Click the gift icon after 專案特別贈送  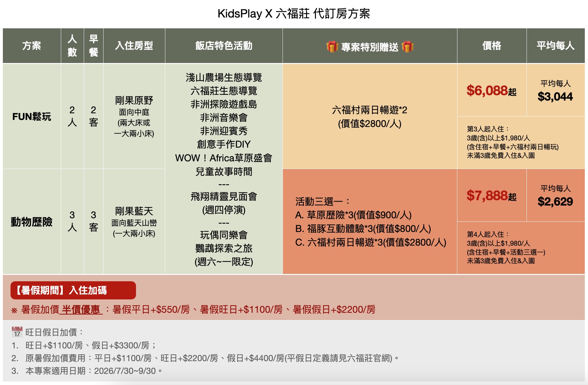[x=407, y=47]
